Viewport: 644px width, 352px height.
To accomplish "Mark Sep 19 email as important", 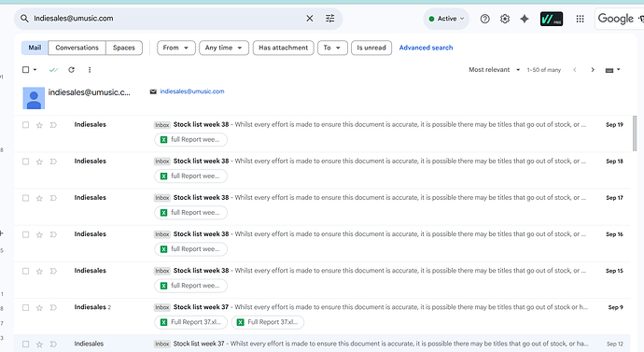I will (53, 125).
